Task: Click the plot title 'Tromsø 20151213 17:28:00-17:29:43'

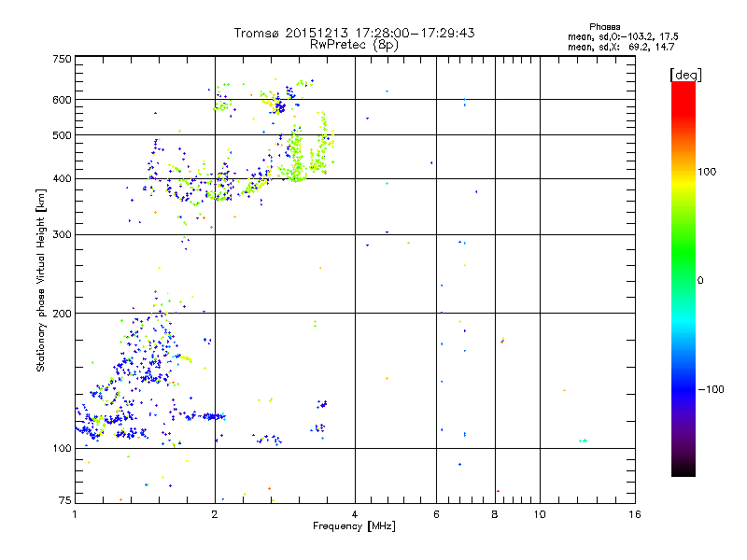Action: [354, 33]
